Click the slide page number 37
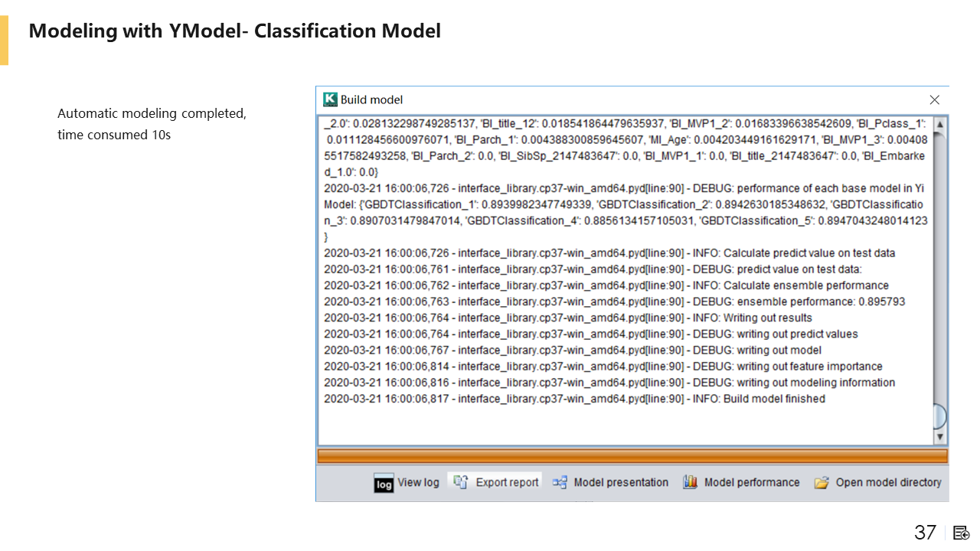Viewport: 980px width, 551px height. (x=926, y=533)
